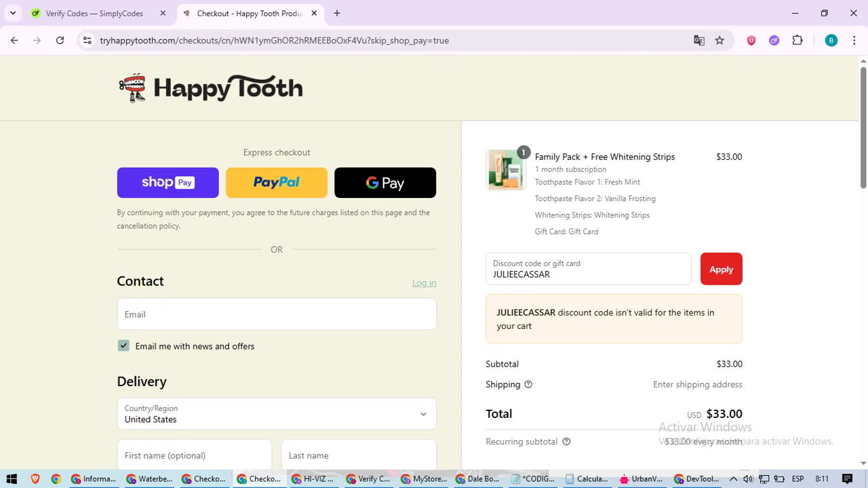868x488 pixels.
Task: Open the purple extension icon in the toolbar
Action: [x=774, y=41]
